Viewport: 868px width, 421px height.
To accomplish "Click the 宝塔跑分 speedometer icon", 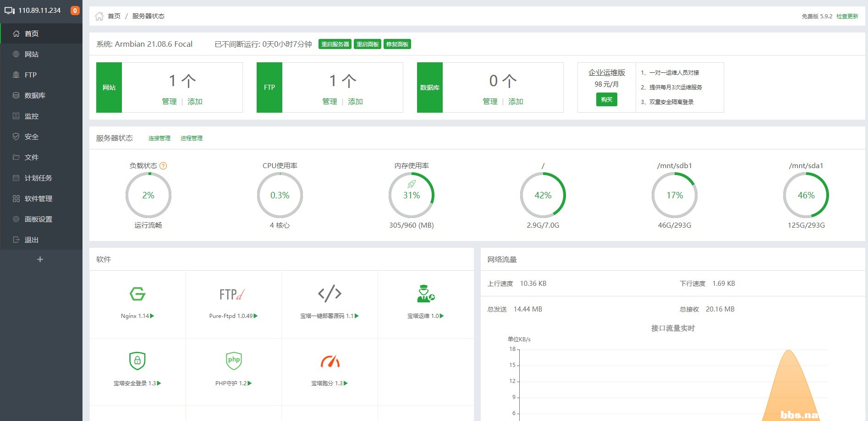I will [330, 361].
